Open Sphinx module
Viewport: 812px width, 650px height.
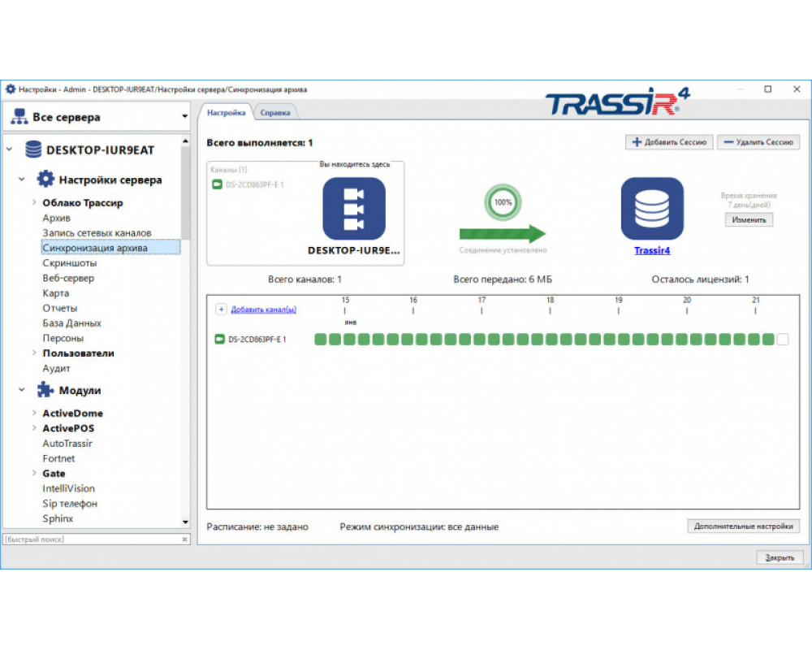click(58, 518)
